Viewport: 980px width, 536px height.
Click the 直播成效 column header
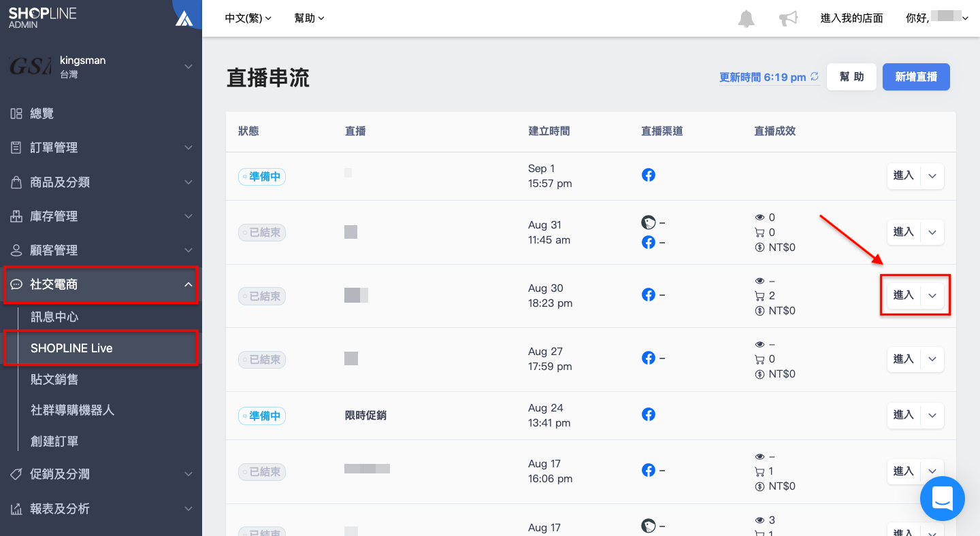[x=775, y=131]
